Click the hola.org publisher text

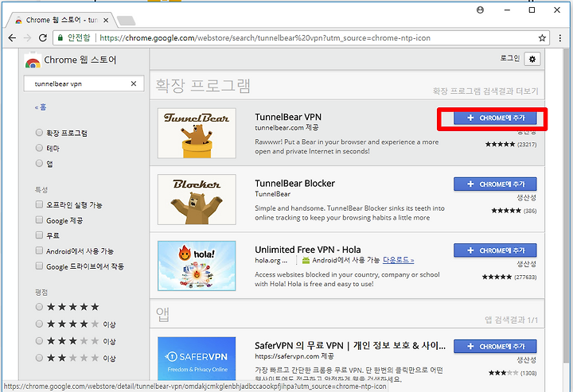pyautogui.click(x=271, y=260)
